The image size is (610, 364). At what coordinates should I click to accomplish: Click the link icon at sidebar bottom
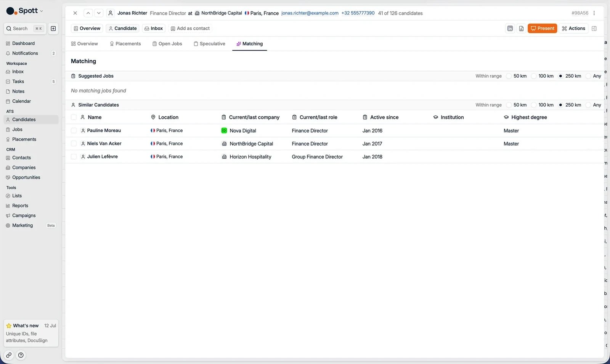(x=9, y=355)
